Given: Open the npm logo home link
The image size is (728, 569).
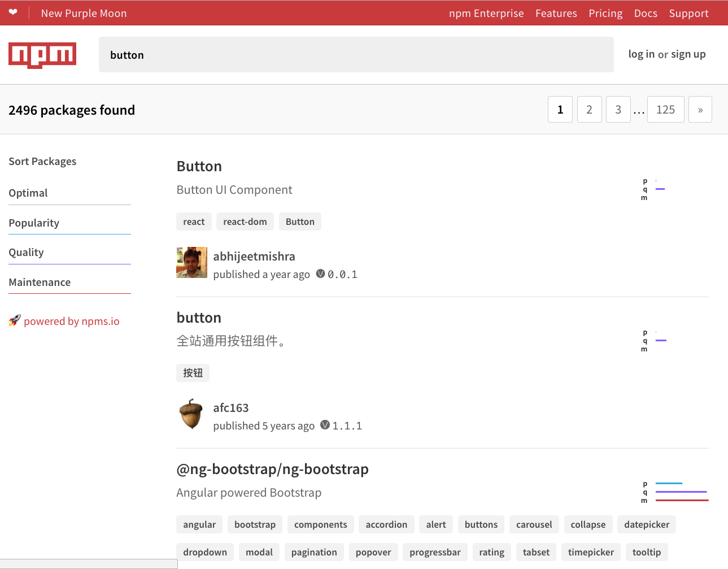Looking at the screenshot, I should click(42, 55).
